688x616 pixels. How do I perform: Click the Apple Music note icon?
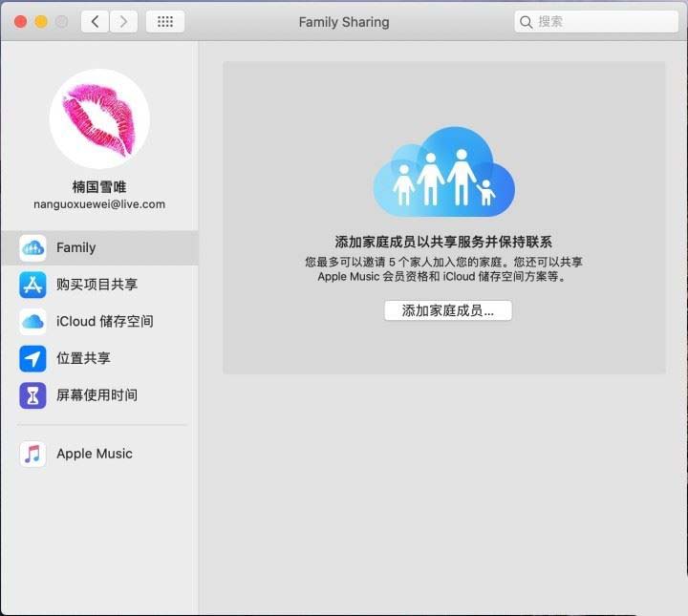pyautogui.click(x=32, y=454)
